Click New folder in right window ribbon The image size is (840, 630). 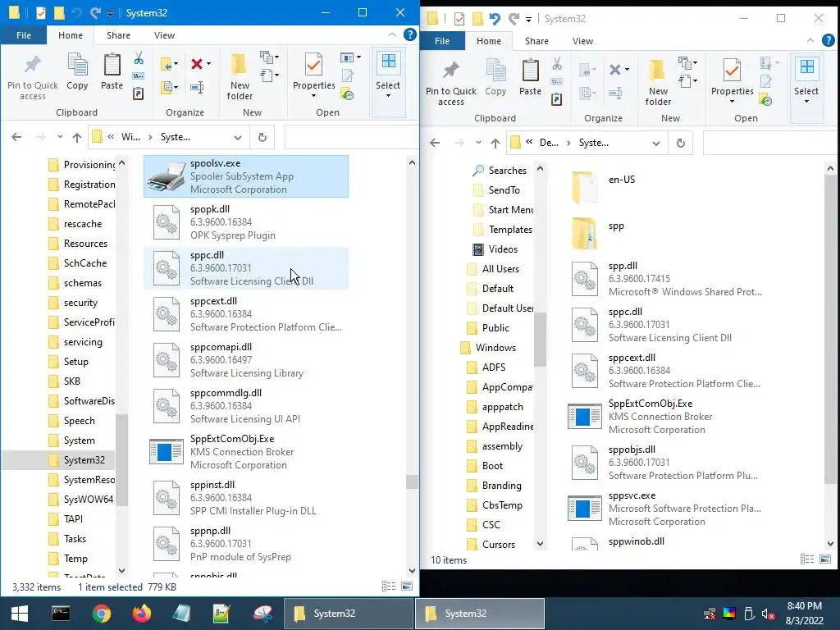[658, 83]
